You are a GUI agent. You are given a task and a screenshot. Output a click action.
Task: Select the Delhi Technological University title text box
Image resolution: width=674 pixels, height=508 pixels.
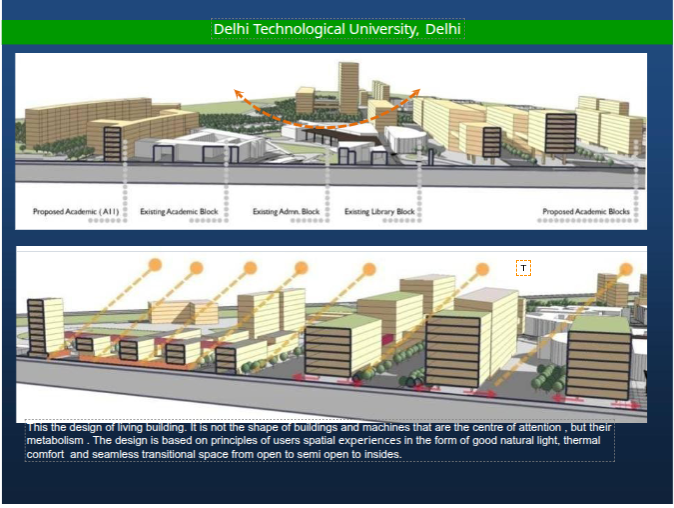(337, 29)
